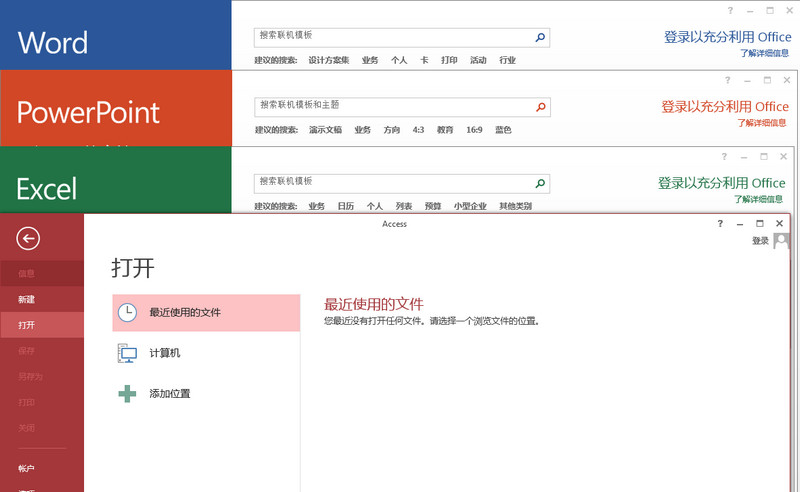The width and height of the screenshot is (800, 492).
Task: Close the Access window
Action: (779, 224)
